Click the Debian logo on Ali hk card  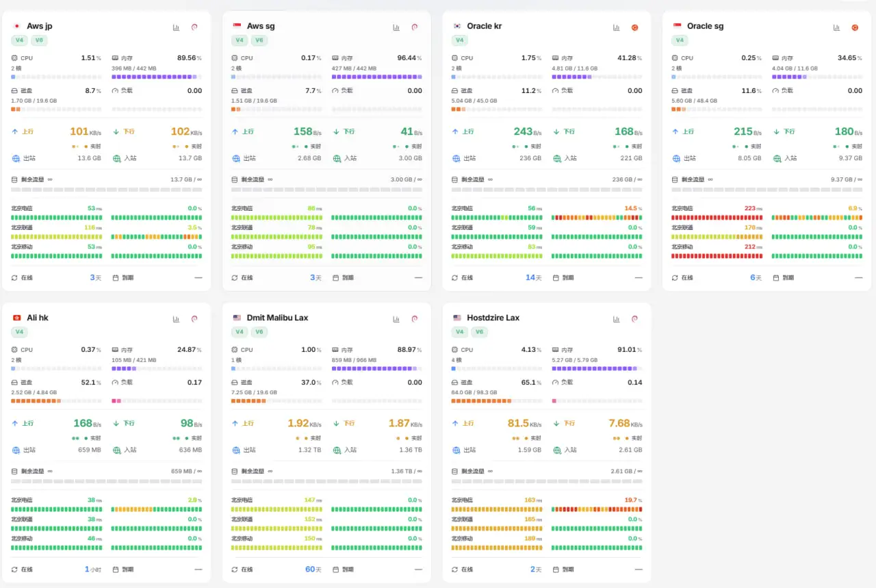tap(194, 319)
